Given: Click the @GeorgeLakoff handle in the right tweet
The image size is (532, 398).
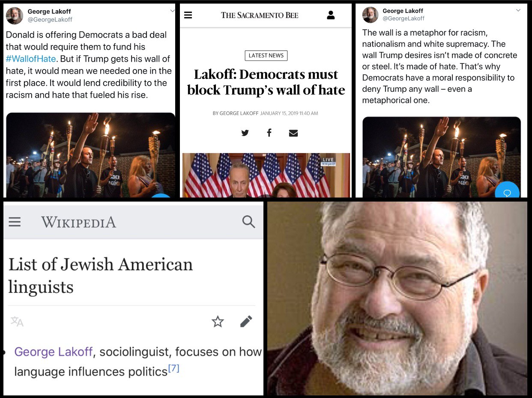Looking at the screenshot, I should [x=403, y=18].
